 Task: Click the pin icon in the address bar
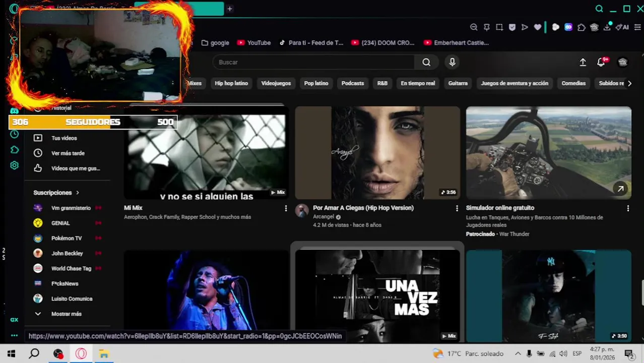pos(487,27)
